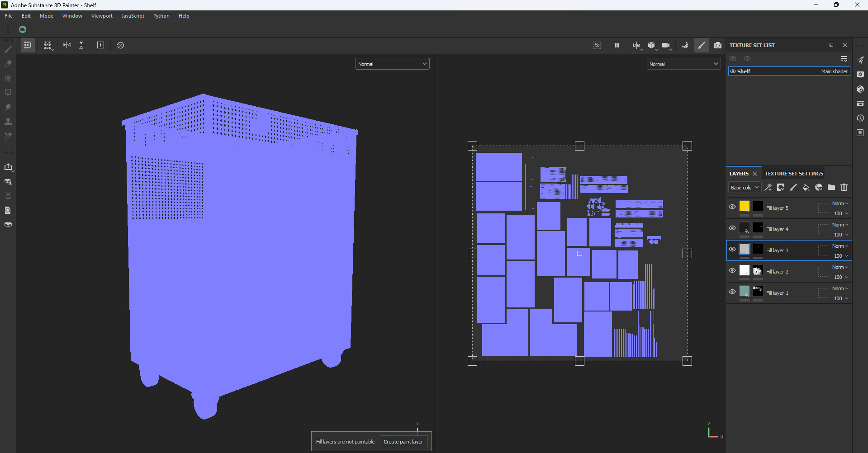Screen dimensions: 868x453
Task: Open the export textures icon in left sidebar
Action: tap(8, 167)
